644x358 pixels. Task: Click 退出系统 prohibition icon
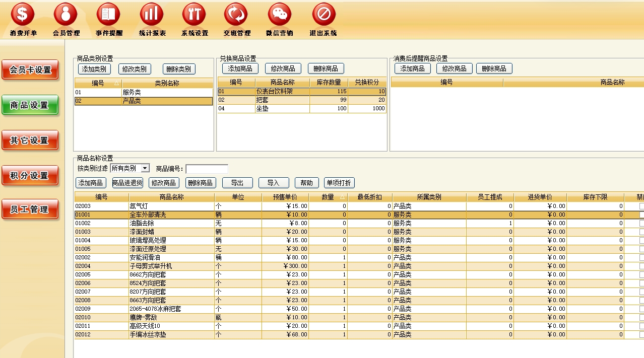(324, 15)
